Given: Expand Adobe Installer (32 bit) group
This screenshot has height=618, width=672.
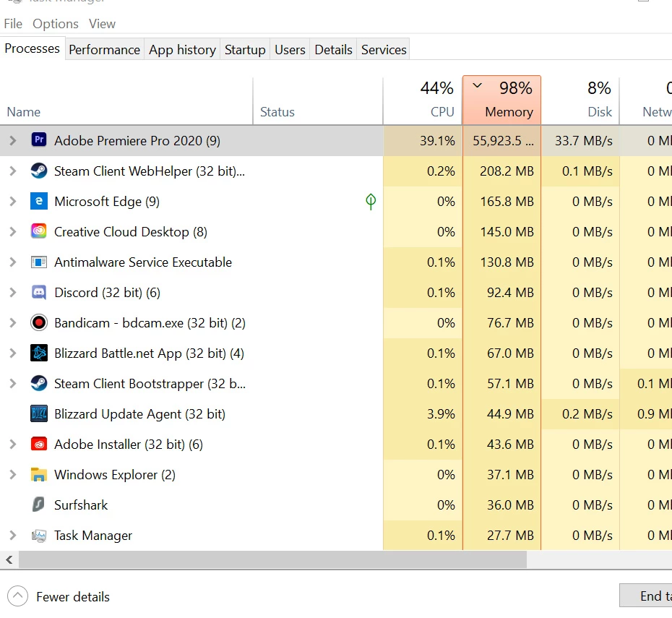Looking at the screenshot, I should coord(13,445).
